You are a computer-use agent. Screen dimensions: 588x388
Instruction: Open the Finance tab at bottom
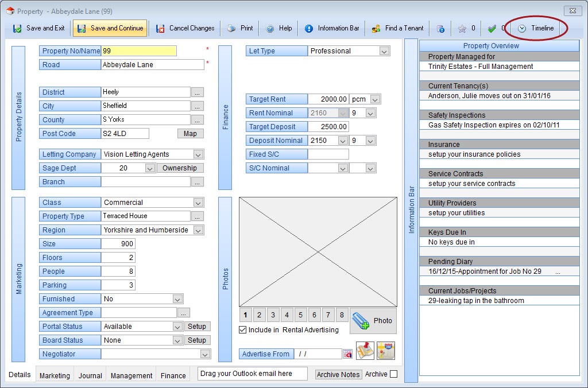pyautogui.click(x=173, y=375)
